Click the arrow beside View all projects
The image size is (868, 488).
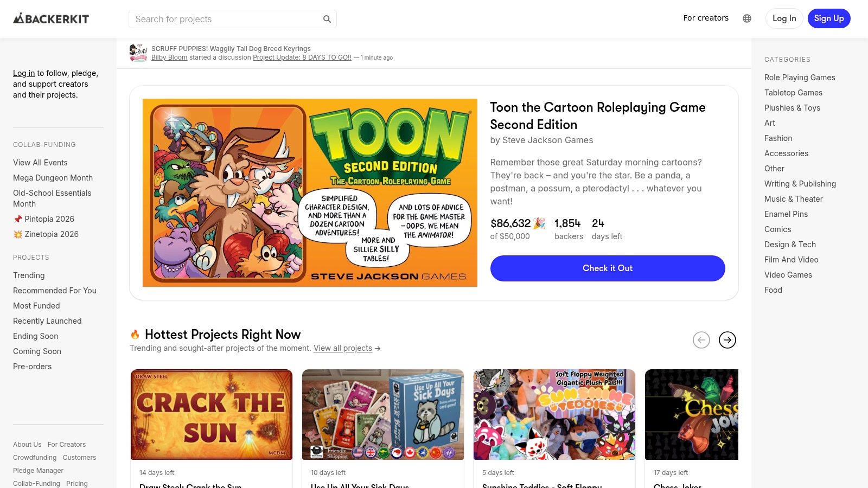(378, 349)
